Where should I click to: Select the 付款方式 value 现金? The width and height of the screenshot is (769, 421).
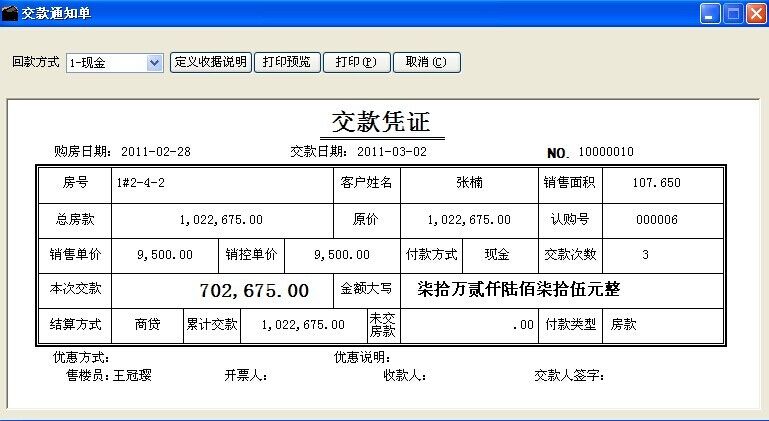coord(496,255)
